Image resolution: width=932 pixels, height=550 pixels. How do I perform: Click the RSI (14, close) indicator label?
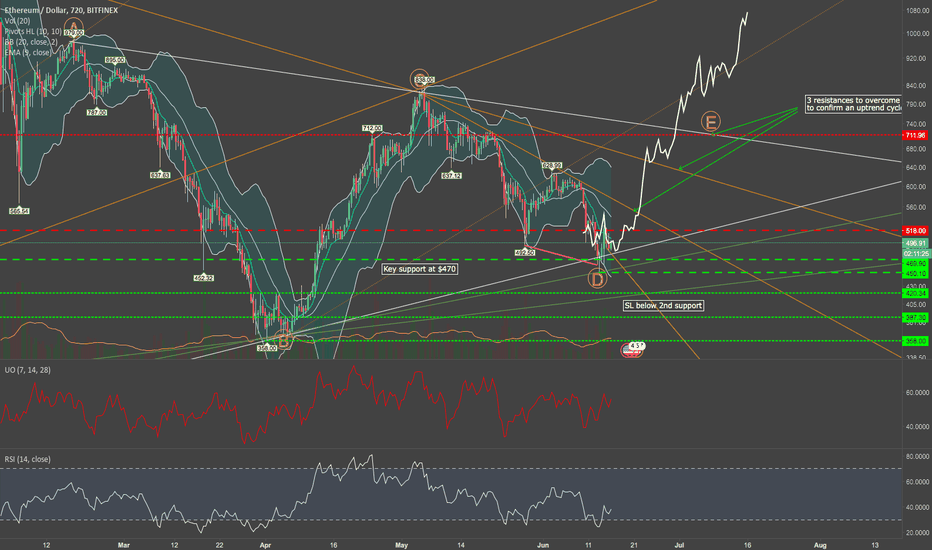[x=27, y=459]
